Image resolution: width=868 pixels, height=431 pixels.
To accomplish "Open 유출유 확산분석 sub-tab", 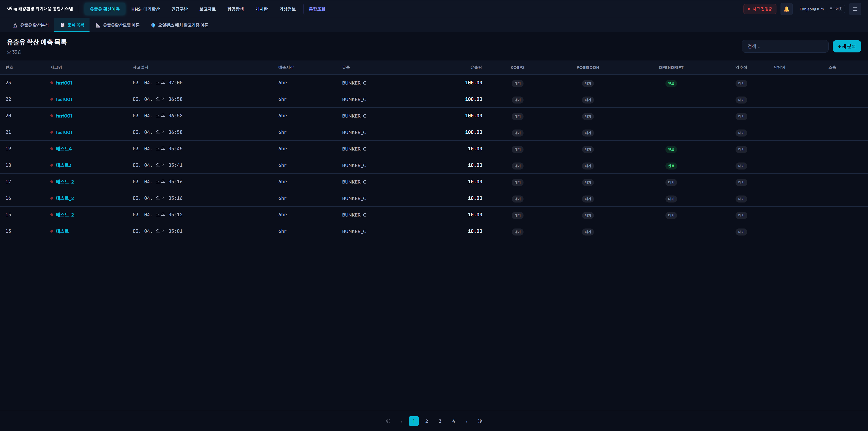I will (31, 25).
